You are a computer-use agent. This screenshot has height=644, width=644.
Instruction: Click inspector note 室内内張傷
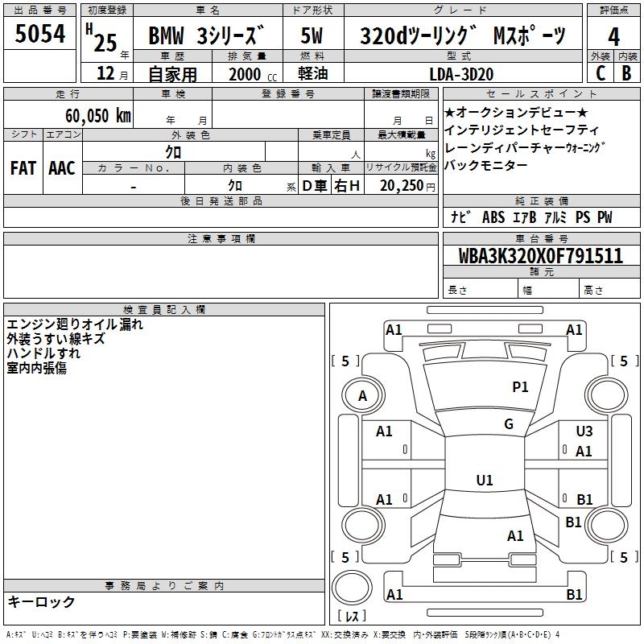36,368
